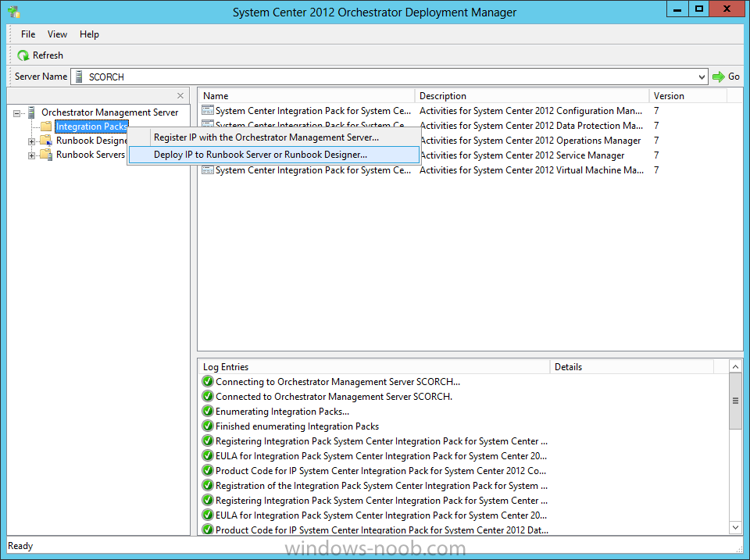Collapse the Orchestrator Management Server node
Viewport: 750px width, 560px height.
[x=16, y=113]
